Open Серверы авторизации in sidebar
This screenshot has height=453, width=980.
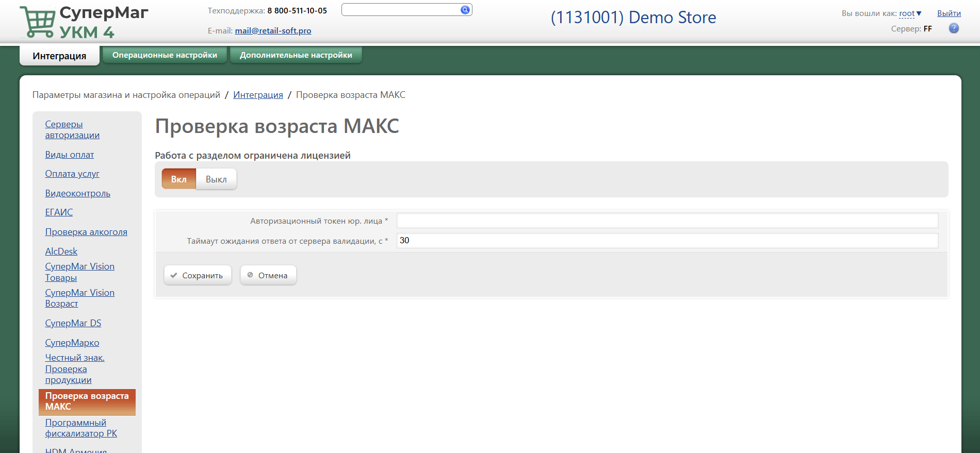(72, 130)
